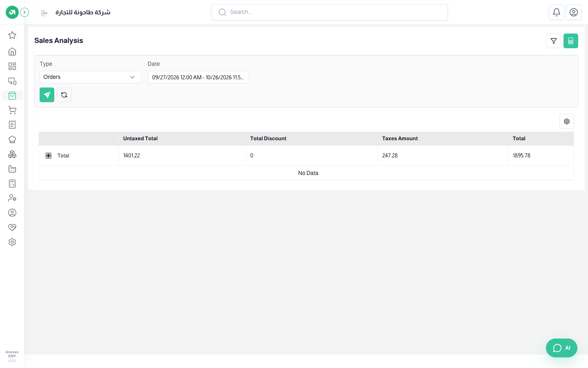This screenshot has height=368, width=588.
Task: Open the Favorites star in sidebar
Action: [x=12, y=35]
